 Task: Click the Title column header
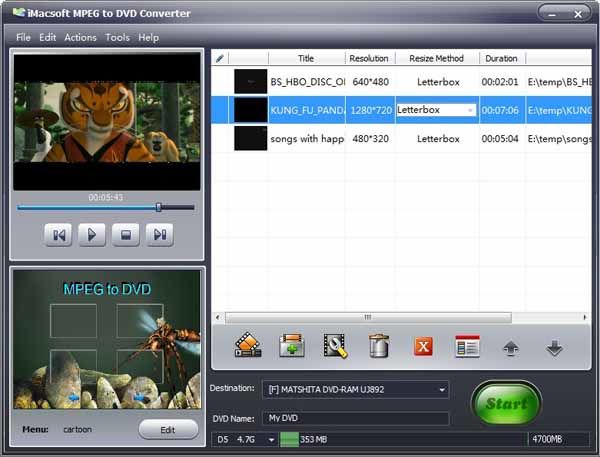pos(306,59)
